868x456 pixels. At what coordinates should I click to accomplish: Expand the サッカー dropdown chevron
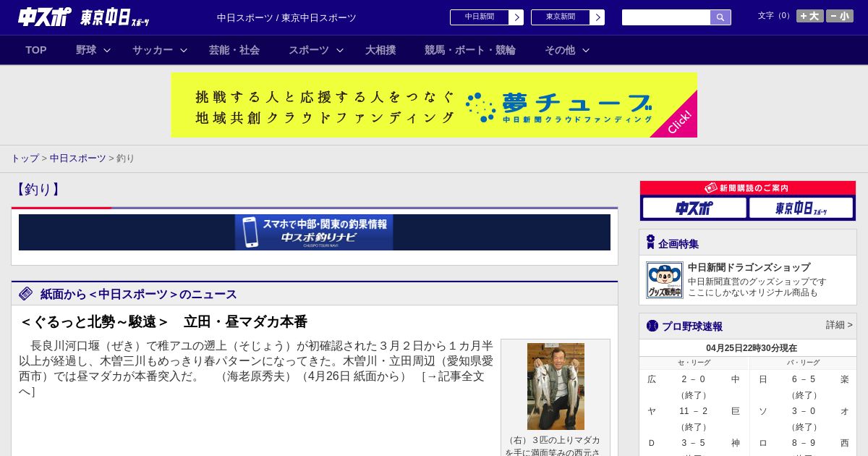click(184, 50)
